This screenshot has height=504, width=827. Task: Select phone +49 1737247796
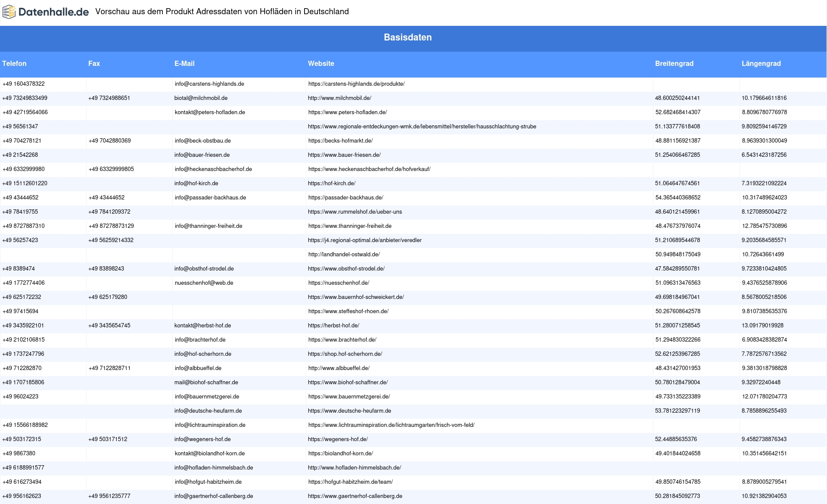tap(23, 354)
